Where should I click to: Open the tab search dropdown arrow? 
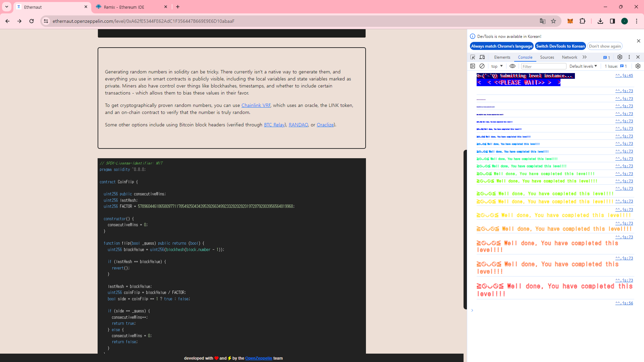pyautogui.click(x=7, y=7)
